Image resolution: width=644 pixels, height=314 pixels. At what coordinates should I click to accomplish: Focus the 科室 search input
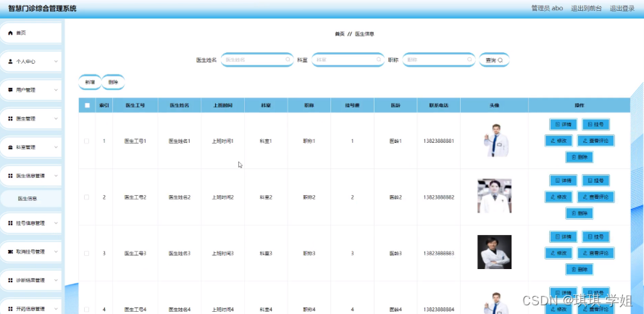(x=348, y=59)
